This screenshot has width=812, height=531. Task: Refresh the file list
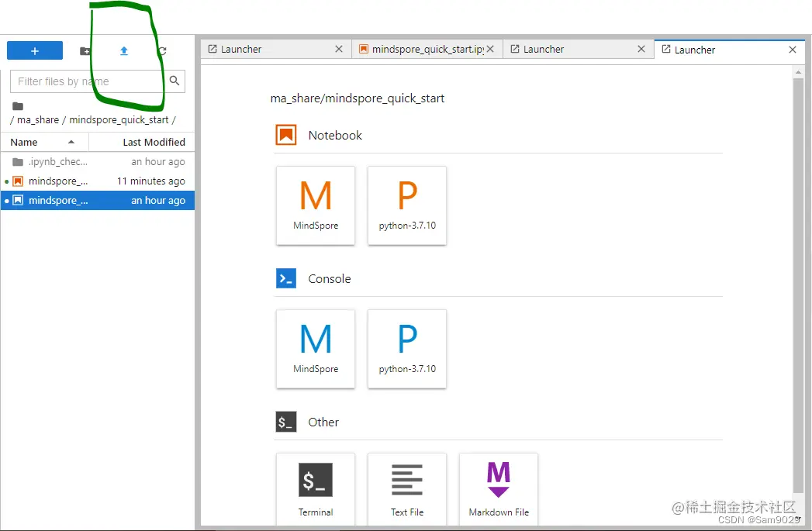162,50
